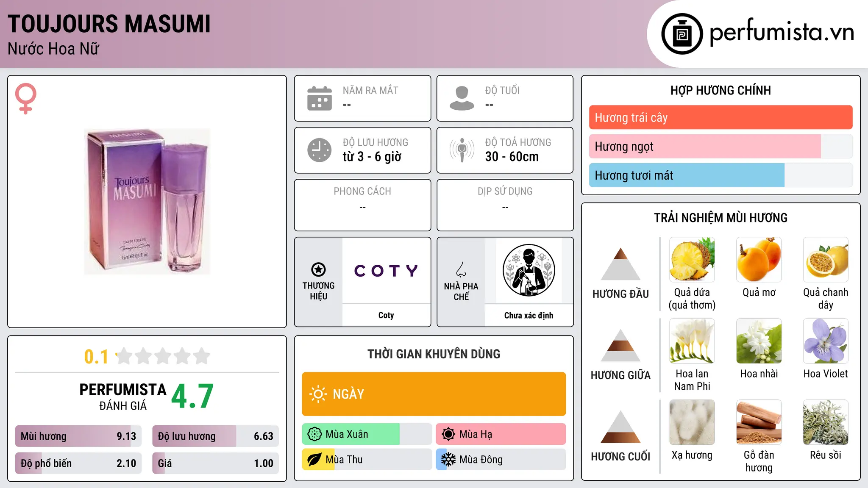Click the 0.1 user rating number

pos(96,357)
